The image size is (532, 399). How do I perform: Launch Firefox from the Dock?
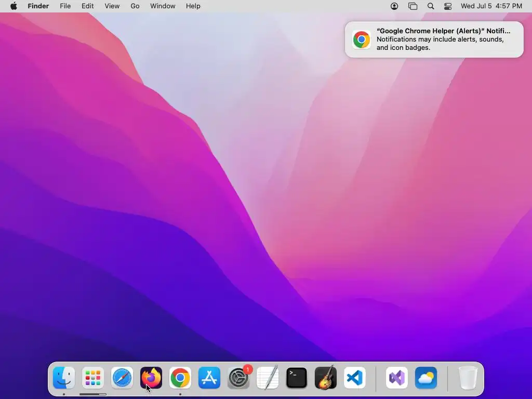tap(151, 378)
